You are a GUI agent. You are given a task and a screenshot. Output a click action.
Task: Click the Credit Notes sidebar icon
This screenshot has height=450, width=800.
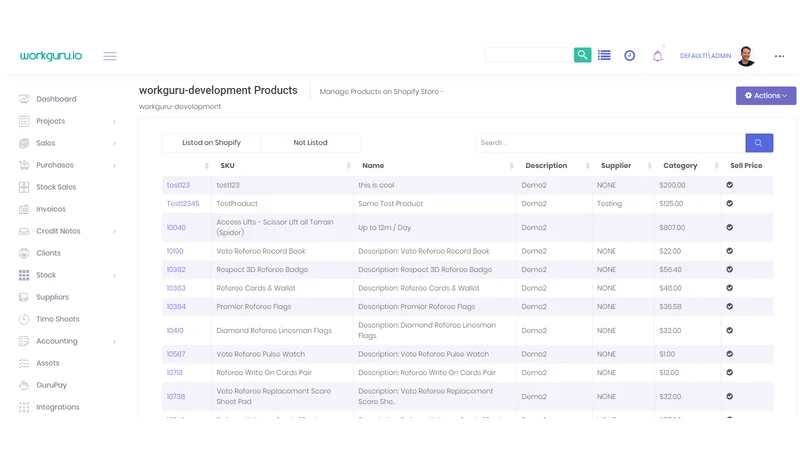tap(24, 231)
